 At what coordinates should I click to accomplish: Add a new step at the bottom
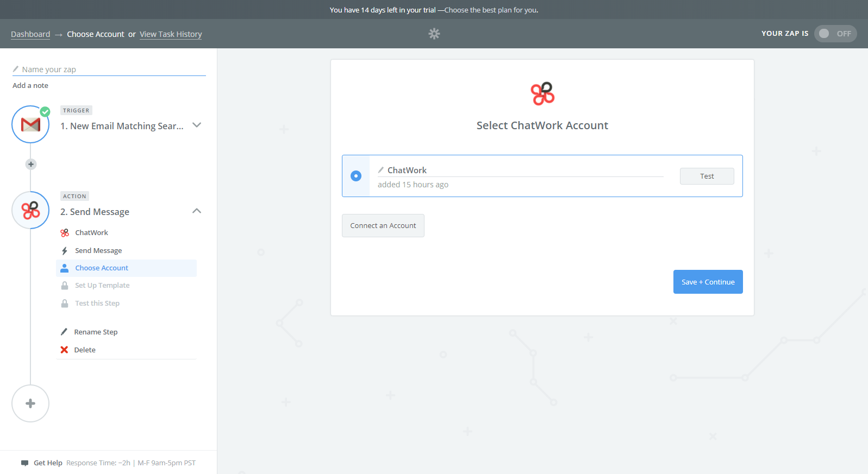coord(30,403)
